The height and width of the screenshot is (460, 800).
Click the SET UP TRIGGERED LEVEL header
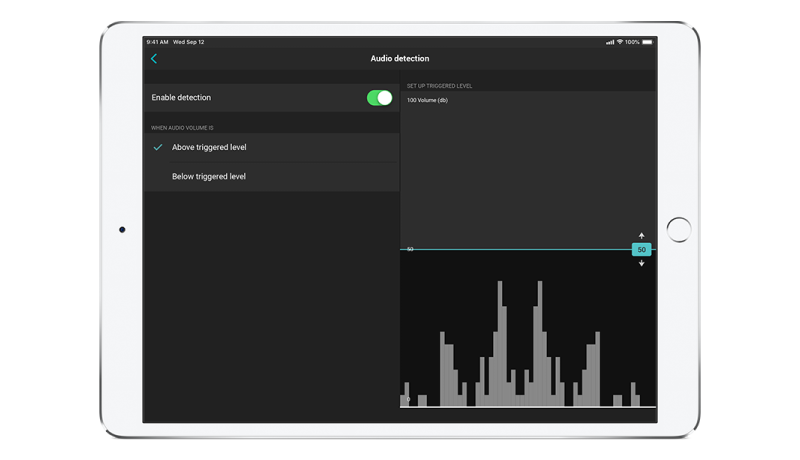pyautogui.click(x=439, y=86)
